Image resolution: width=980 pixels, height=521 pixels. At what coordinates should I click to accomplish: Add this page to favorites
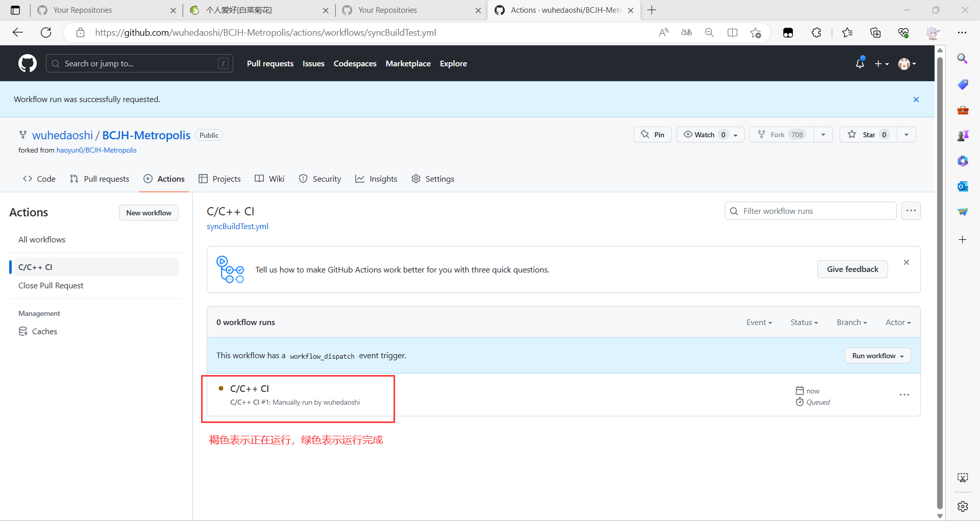tap(756, 33)
